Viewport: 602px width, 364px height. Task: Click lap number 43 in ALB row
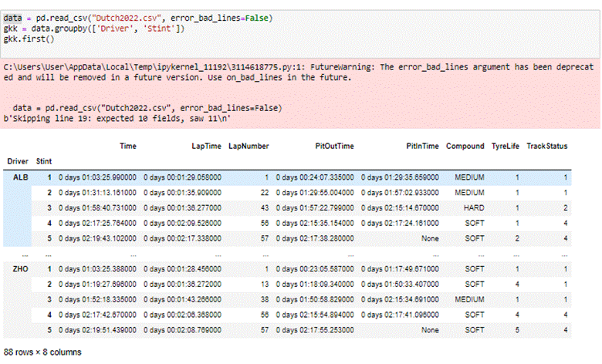[265, 208]
